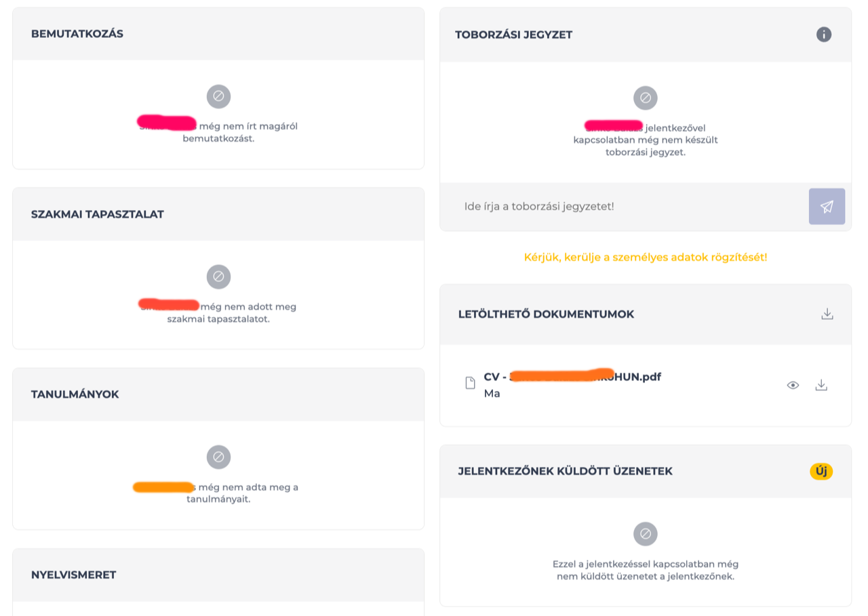Click the Jelentkezőnek küldött üzenetek header
The image size is (868, 616).
point(566,471)
